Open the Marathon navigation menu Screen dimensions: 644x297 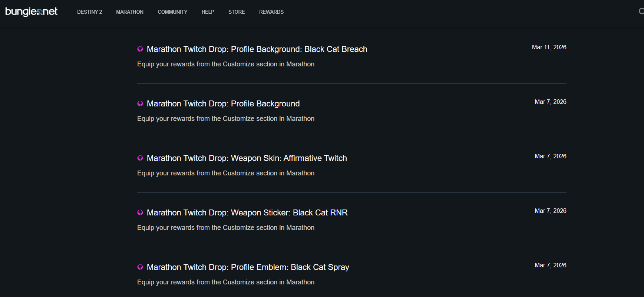coord(130,12)
